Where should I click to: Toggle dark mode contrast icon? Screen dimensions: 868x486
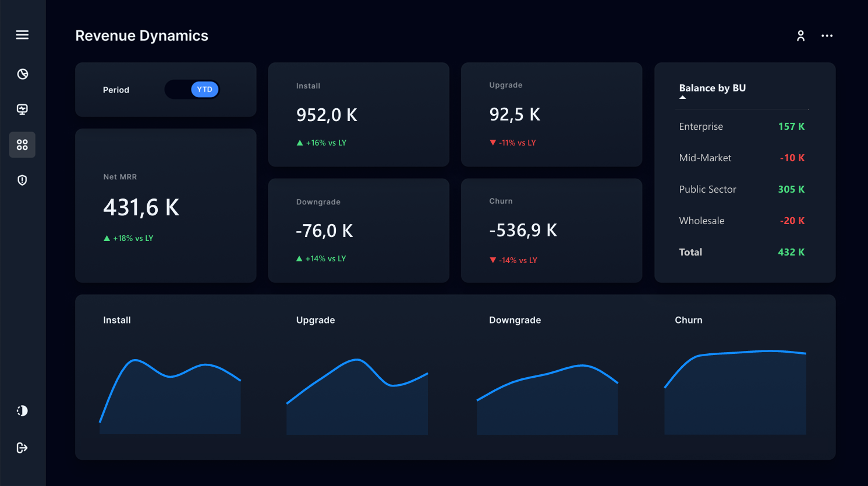coord(22,411)
